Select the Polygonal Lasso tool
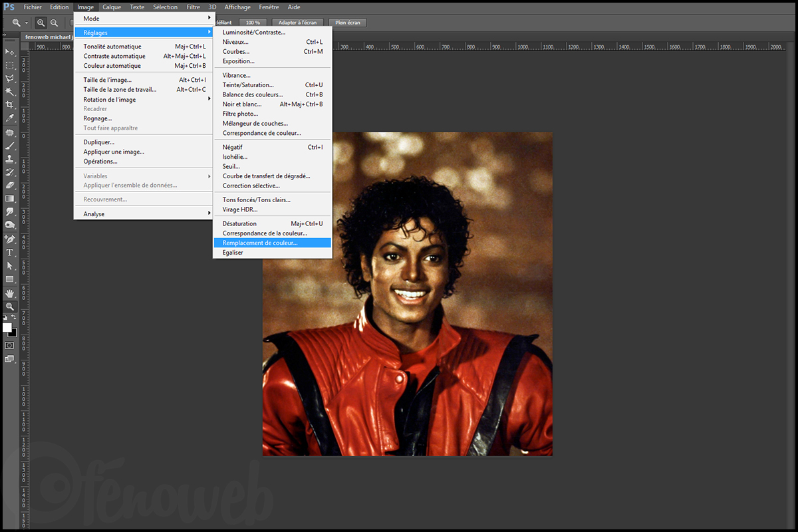 tap(10, 78)
